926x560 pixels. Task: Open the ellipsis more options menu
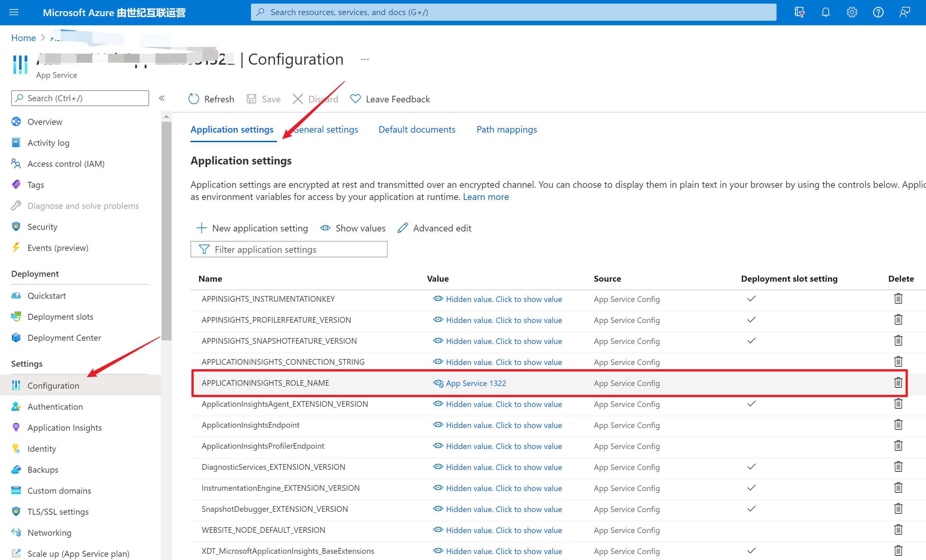(x=365, y=59)
